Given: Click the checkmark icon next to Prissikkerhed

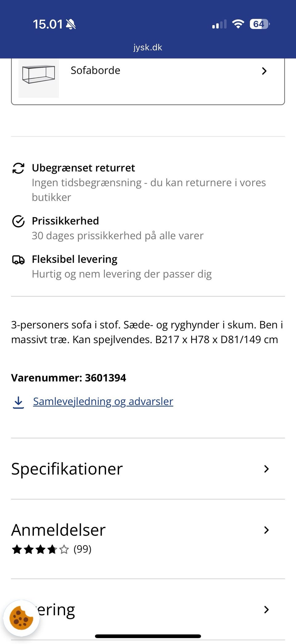Looking at the screenshot, I should click(x=18, y=221).
